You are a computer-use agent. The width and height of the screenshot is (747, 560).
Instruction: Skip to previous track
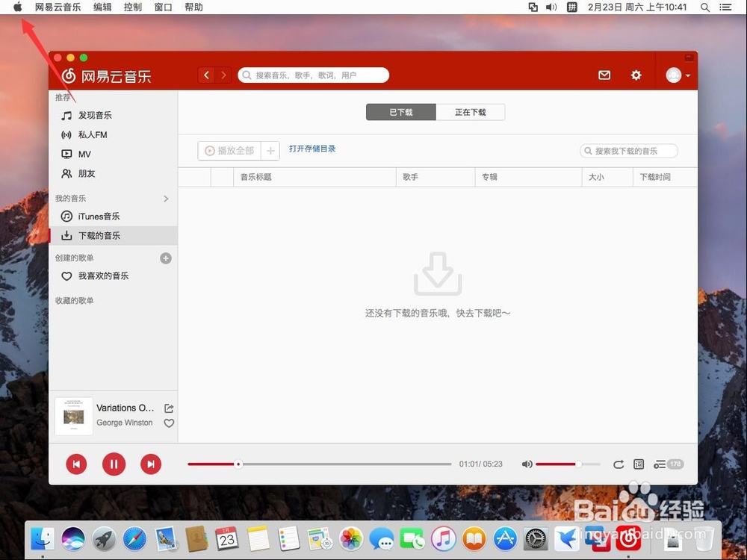[76, 464]
